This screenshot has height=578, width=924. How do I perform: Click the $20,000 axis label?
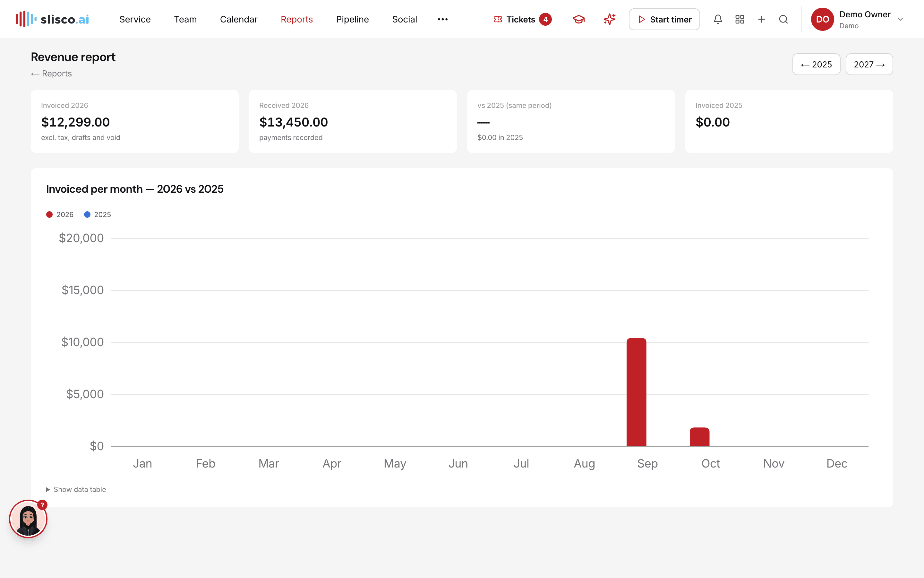81,238
